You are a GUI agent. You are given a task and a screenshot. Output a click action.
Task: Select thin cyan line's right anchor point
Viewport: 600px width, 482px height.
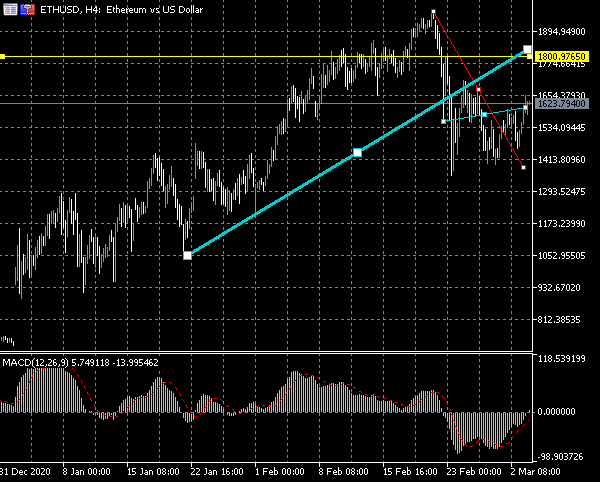point(525,108)
